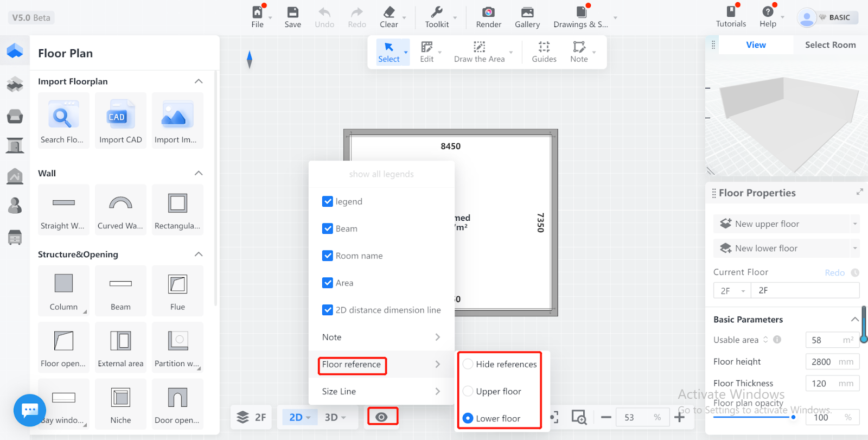Open the Gallery icon
Image resolution: width=868 pixels, height=440 pixels.
pos(527,12)
